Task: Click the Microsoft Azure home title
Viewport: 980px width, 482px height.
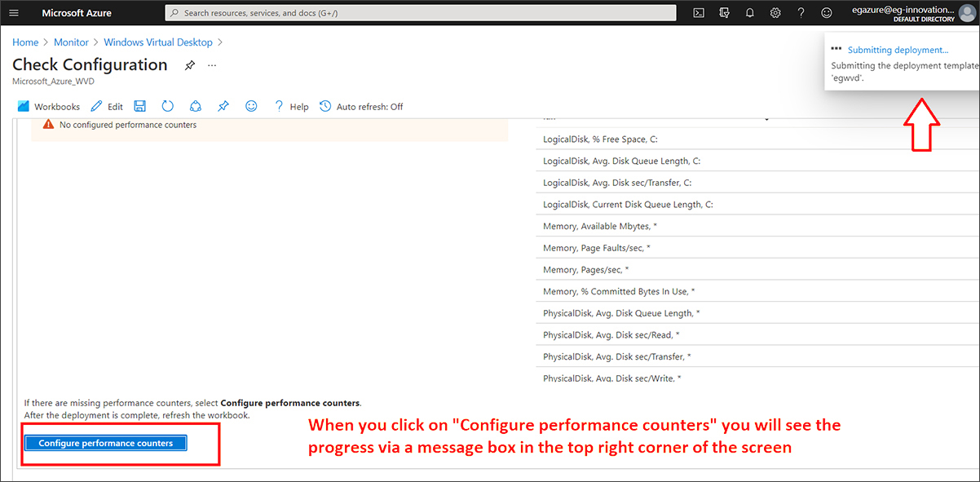Action: (x=77, y=13)
